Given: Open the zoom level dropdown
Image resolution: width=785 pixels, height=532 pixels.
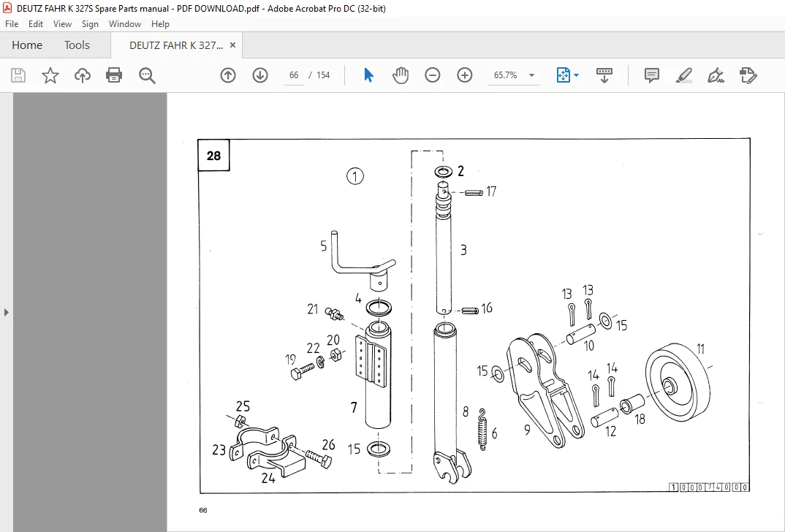Looking at the screenshot, I should pos(531,75).
